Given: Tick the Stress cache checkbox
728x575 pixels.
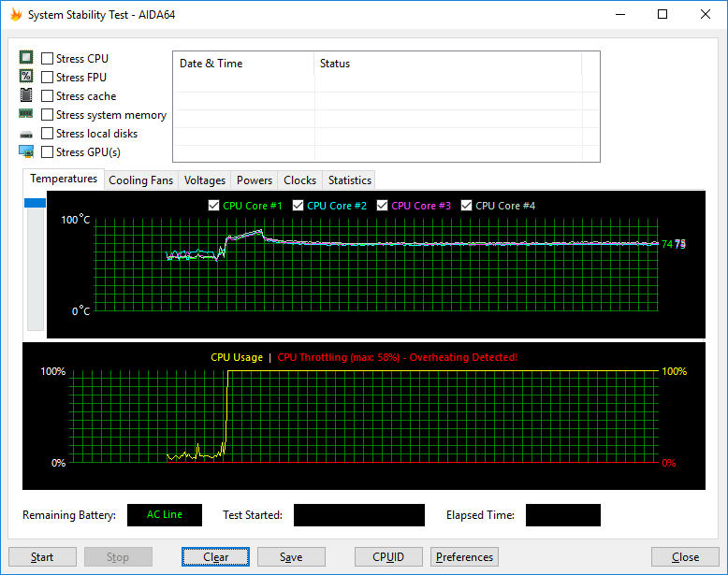Looking at the screenshot, I should 47,96.
